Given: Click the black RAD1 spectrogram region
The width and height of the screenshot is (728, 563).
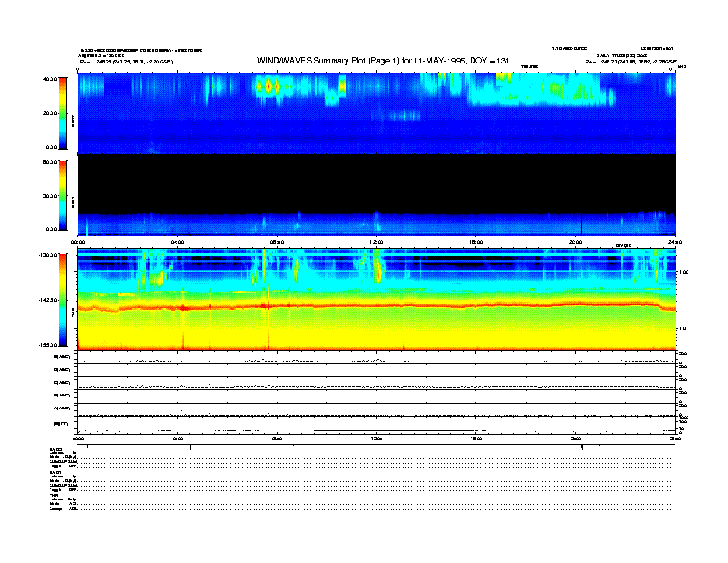Looking at the screenshot, I should click(x=376, y=183).
